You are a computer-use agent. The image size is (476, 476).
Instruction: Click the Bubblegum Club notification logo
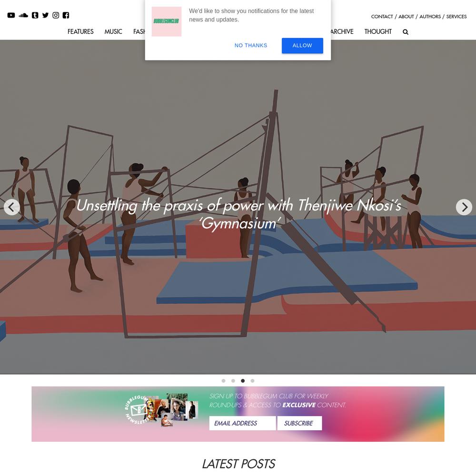tap(166, 21)
